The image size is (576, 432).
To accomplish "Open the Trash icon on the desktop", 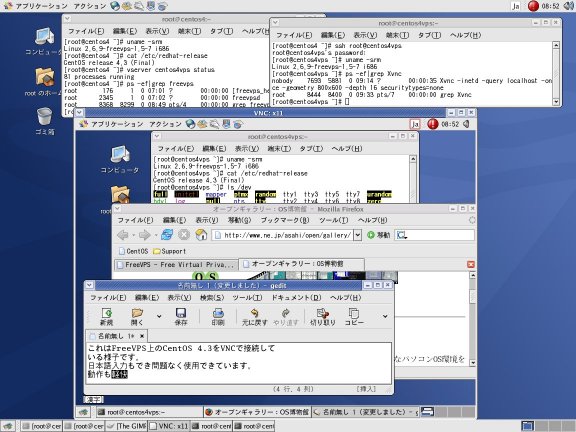I will pyautogui.click(x=44, y=120).
